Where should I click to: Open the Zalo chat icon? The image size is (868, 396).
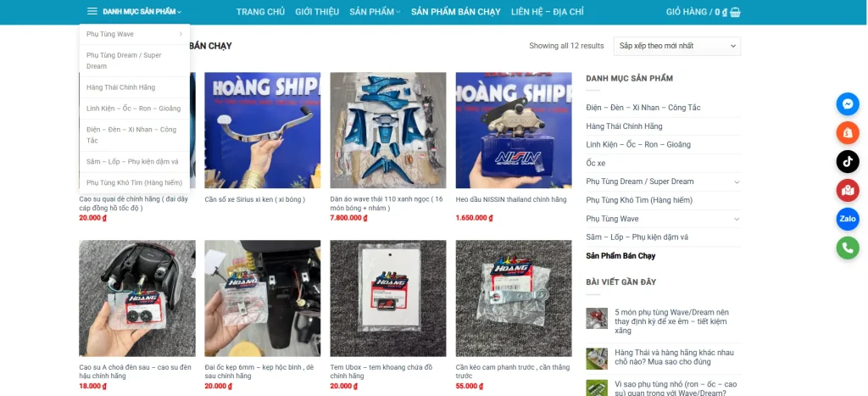tap(848, 220)
